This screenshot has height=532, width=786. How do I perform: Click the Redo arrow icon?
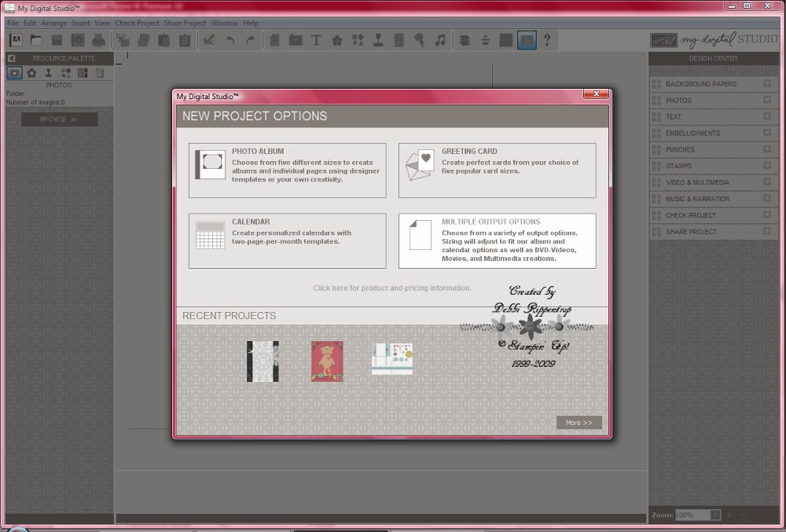coord(251,40)
